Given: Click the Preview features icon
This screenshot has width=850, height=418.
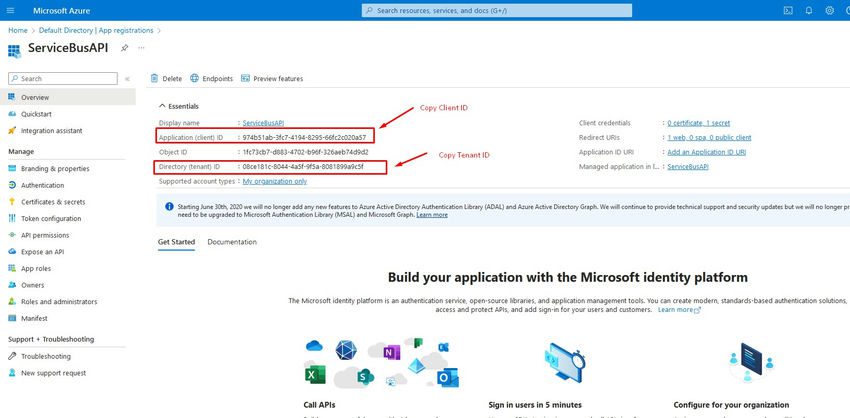Looking at the screenshot, I should [245, 79].
